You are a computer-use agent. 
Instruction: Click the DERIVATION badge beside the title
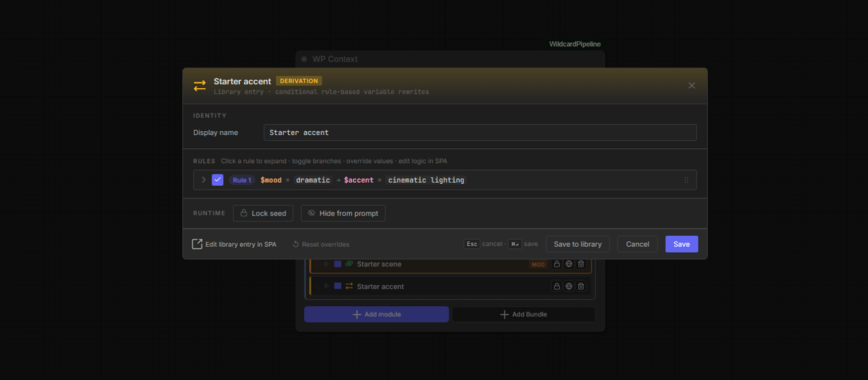(299, 81)
